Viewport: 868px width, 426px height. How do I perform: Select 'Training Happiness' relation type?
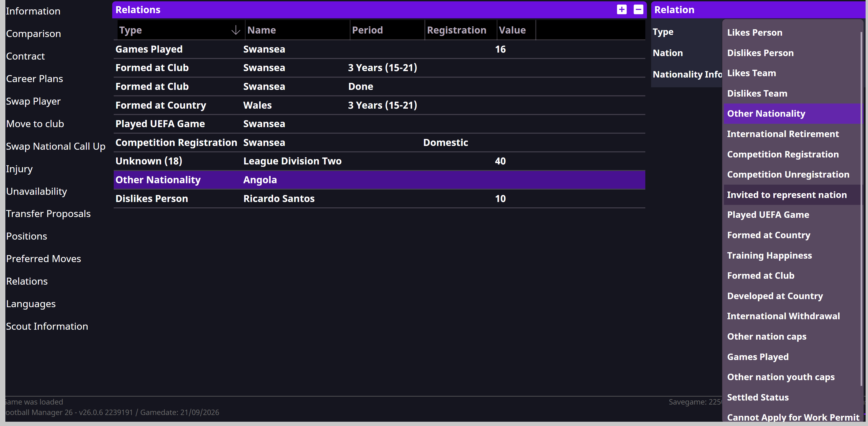point(769,255)
